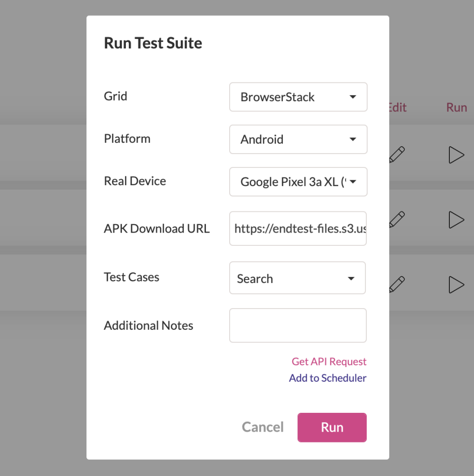Open the Platform dropdown set to Android
Image resolution: width=474 pixels, height=476 pixels.
click(298, 139)
